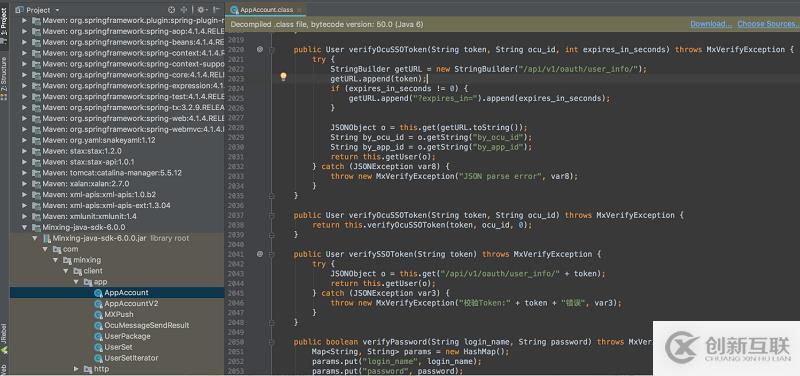The image size is (800, 376).
Task: Click the lightbulb intention icon at line 2023
Action: tap(283, 77)
